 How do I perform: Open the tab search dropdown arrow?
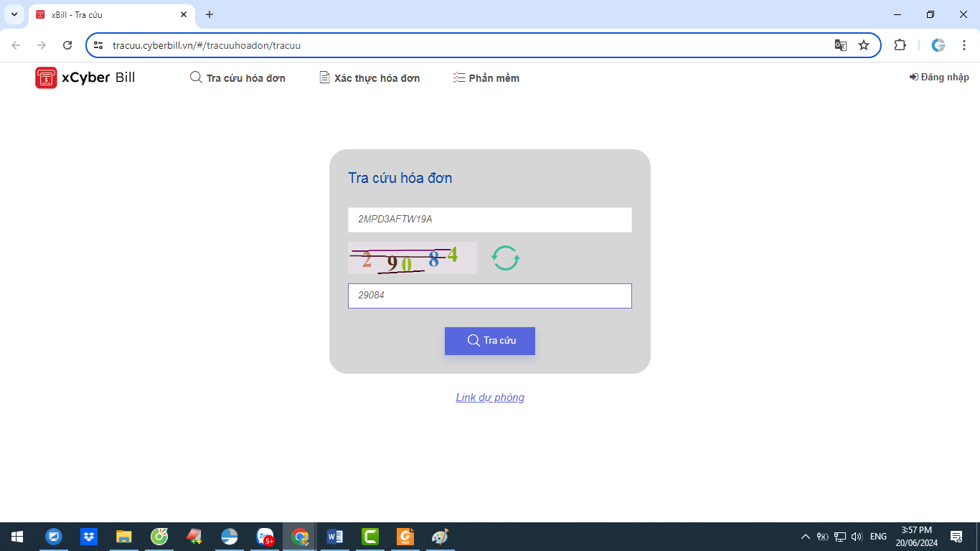(x=14, y=14)
